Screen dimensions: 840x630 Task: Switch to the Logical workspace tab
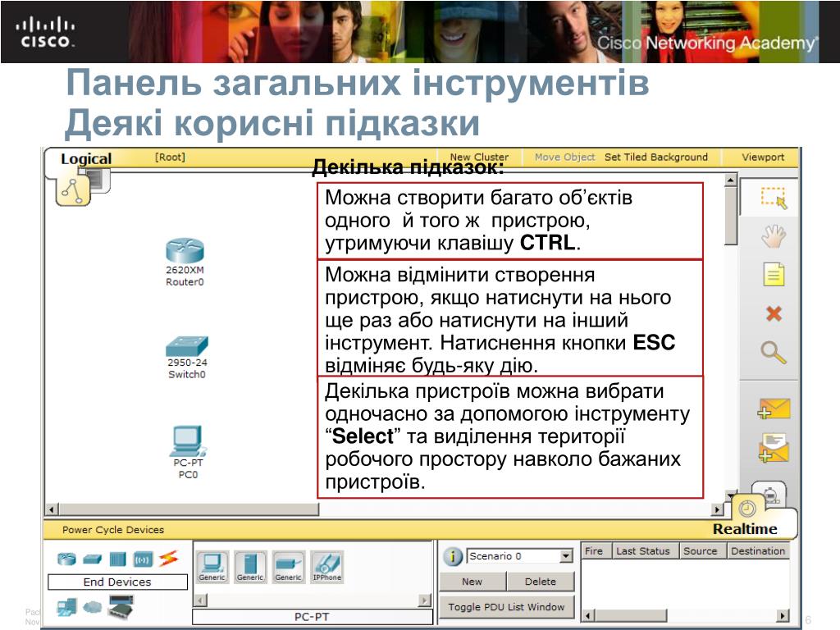[85, 158]
